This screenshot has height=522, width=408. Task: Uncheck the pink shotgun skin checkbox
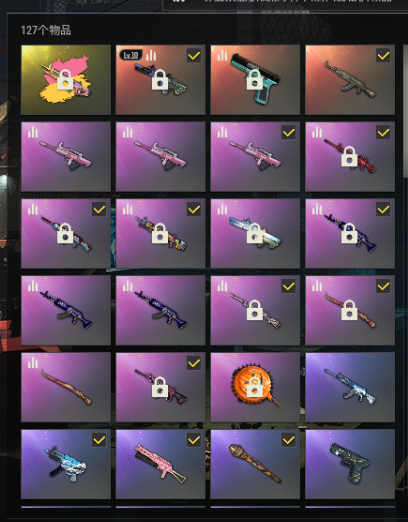pos(194,440)
